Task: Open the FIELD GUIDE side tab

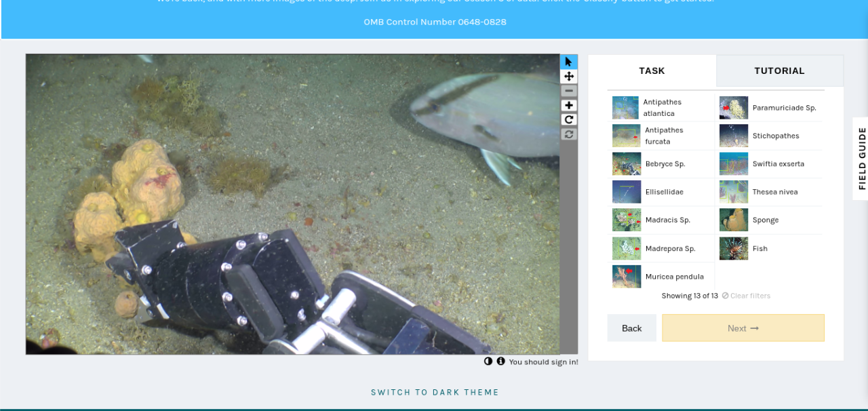Action: pos(861,159)
